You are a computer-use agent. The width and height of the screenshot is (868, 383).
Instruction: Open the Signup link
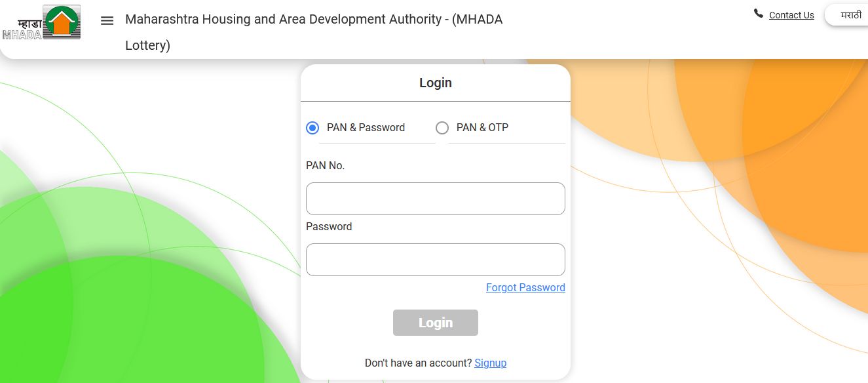pyautogui.click(x=490, y=363)
